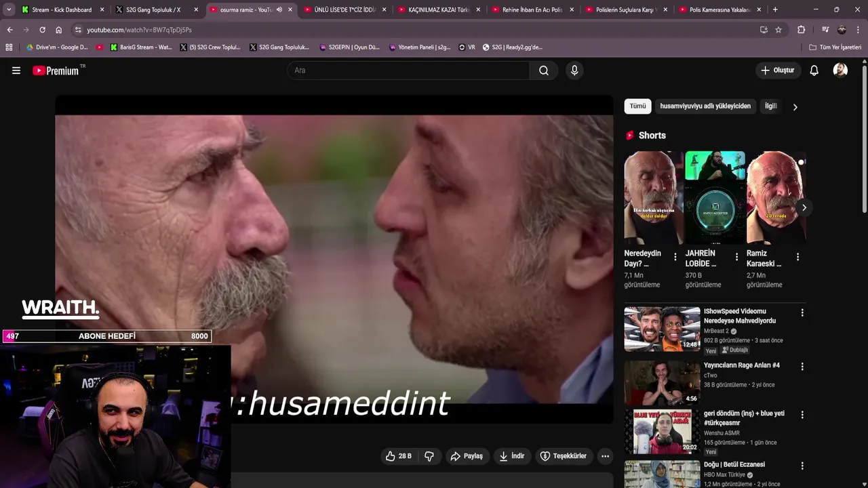Screen dimensions: 868x488
Task: Open options for the JAHREİN LOBİDE short
Action: pyautogui.click(x=736, y=257)
